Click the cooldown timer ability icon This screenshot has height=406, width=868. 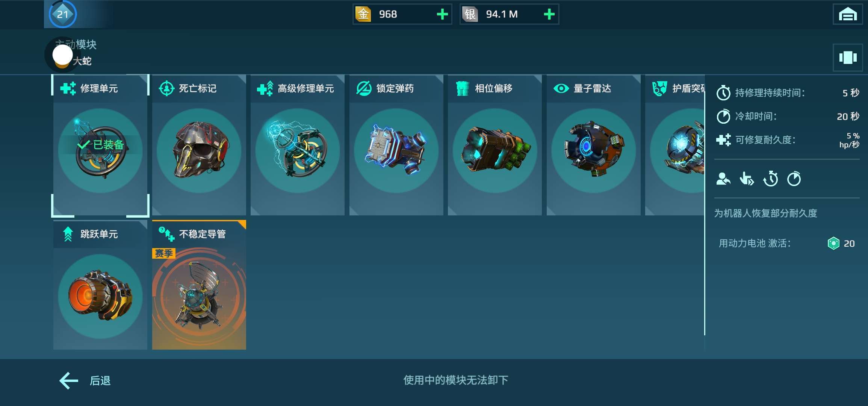(x=794, y=179)
